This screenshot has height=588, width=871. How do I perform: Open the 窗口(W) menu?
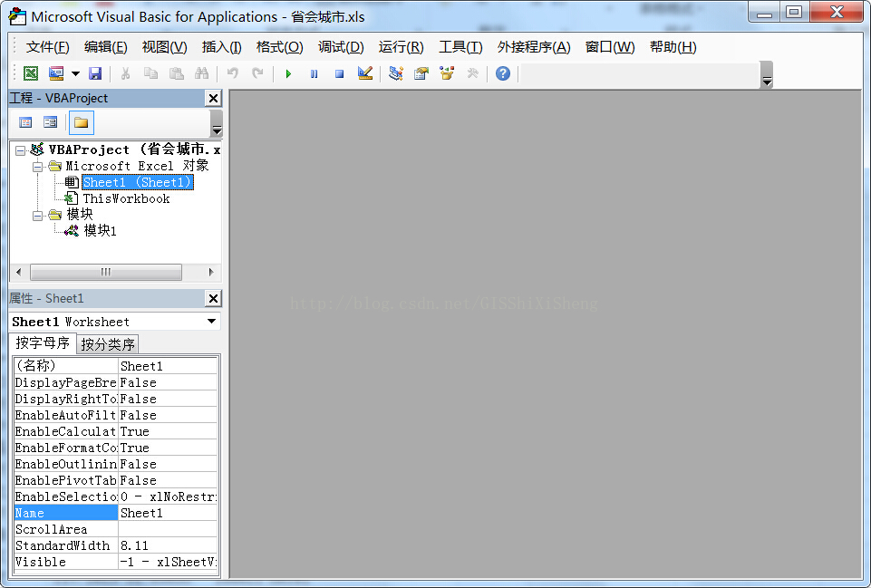(609, 47)
